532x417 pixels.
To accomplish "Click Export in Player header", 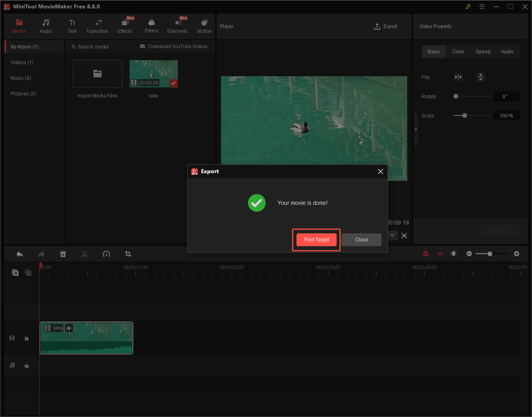I will click(386, 26).
